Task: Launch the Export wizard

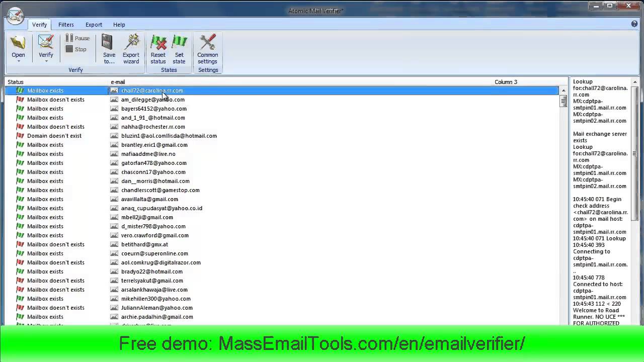Action: (131, 49)
